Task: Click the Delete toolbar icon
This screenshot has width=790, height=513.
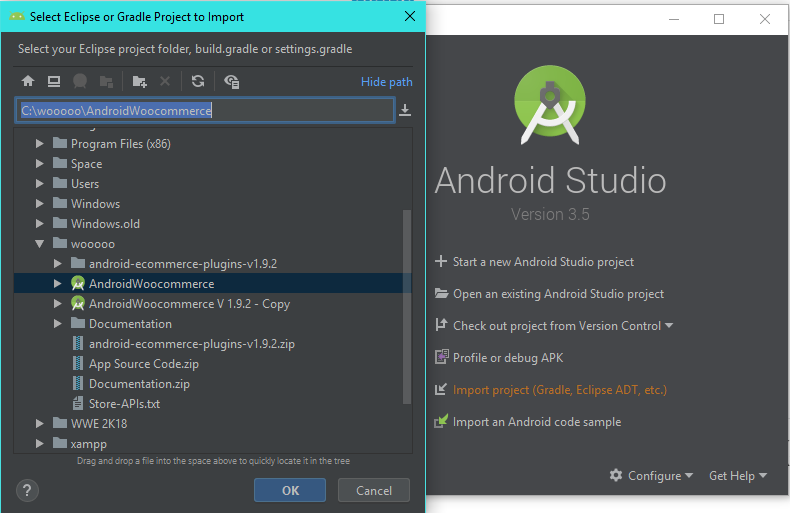Action: (x=165, y=81)
